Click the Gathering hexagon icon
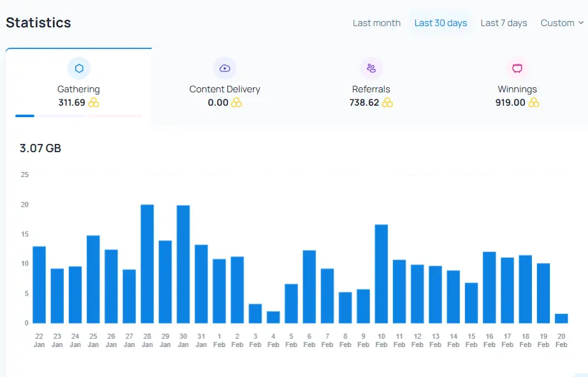 (x=79, y=68)
